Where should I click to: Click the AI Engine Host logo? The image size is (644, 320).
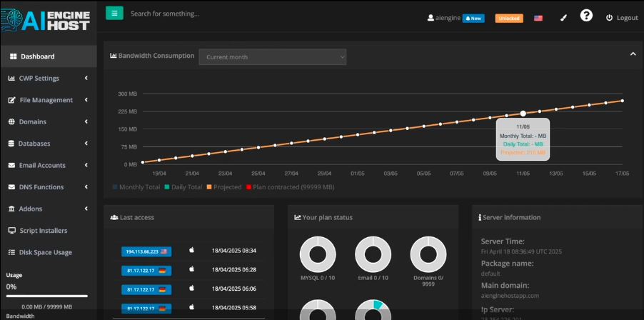pyautogui.click(x=45, y=21)
